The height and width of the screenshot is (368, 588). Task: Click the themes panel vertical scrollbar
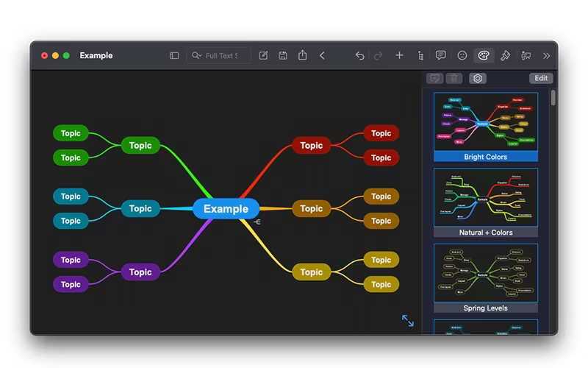pos(553,98)
